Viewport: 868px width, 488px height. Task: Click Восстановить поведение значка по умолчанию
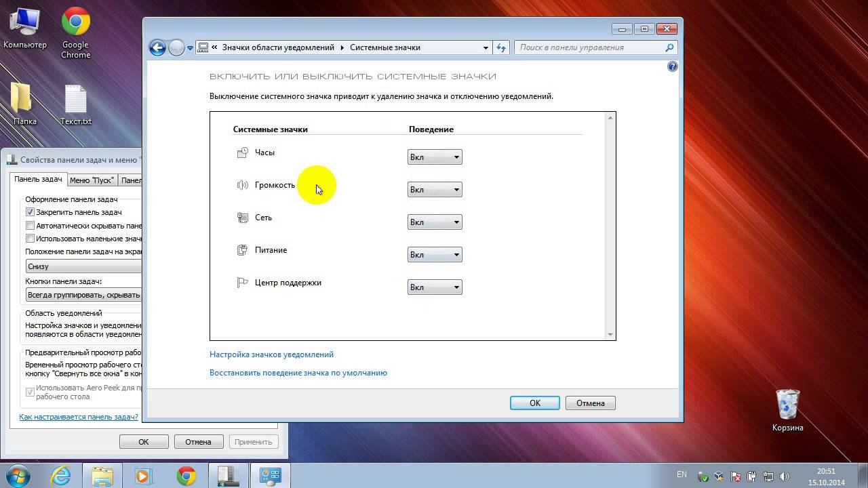click(298, 373)
